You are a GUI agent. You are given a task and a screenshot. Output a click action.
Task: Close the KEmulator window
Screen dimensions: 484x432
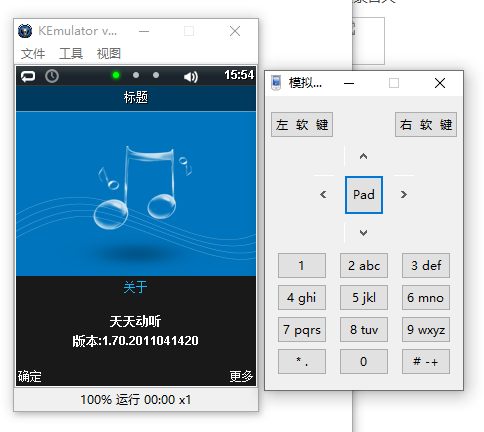tap(235, 31)
